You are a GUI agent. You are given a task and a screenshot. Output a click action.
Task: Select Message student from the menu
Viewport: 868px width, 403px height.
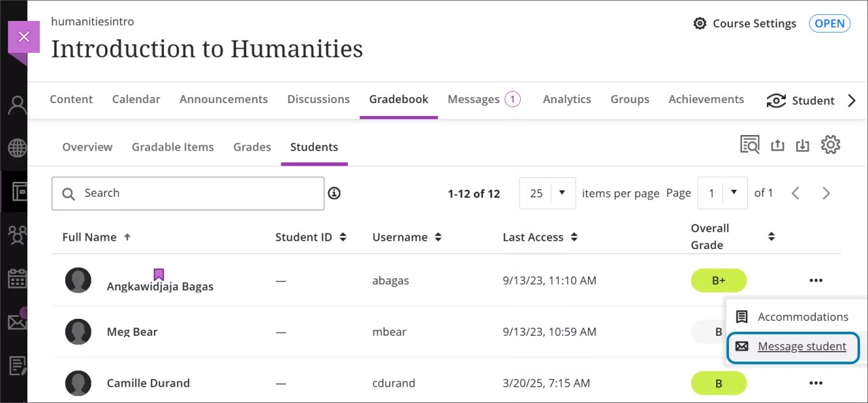pyautogui.click(x=802, y=346)
